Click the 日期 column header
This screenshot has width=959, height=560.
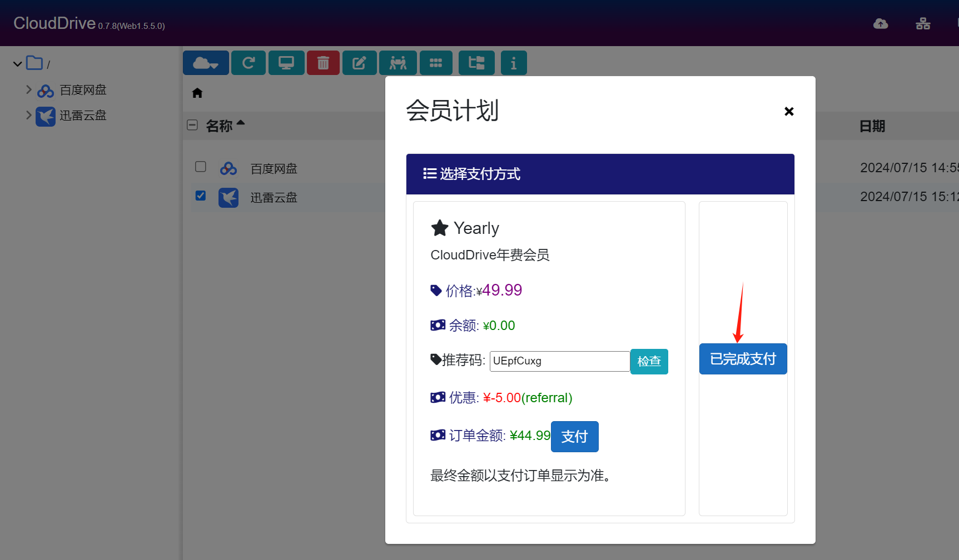[x=872, y=126]
